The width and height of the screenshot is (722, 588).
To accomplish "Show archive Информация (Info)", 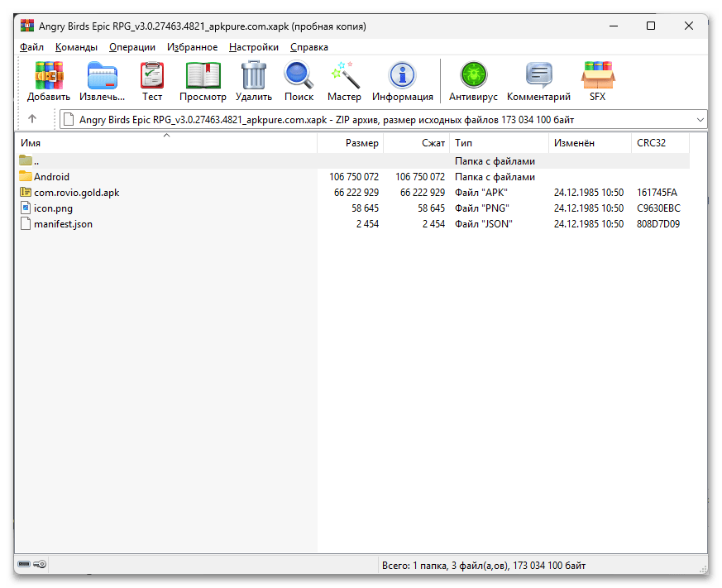I will coord(403,75).
